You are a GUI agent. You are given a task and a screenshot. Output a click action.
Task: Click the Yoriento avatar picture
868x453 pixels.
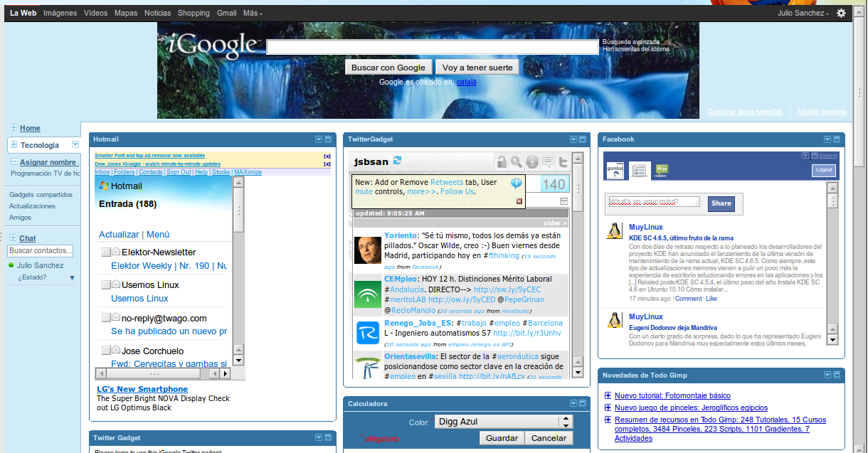(x=368, y=250)
